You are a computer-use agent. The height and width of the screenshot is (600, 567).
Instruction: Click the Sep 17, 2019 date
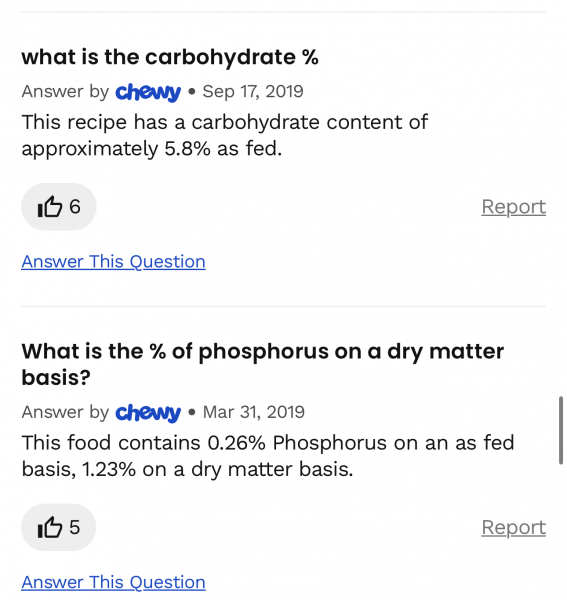pos(253,91)
